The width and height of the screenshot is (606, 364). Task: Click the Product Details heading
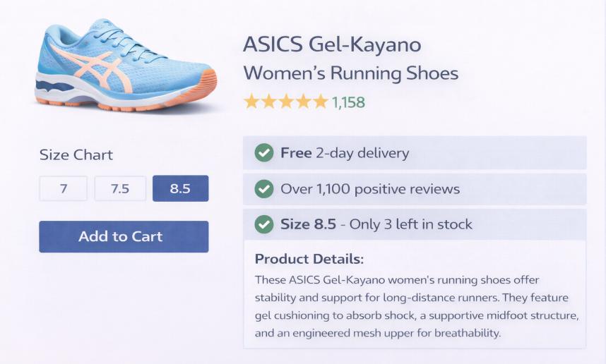tap(309, 258)
